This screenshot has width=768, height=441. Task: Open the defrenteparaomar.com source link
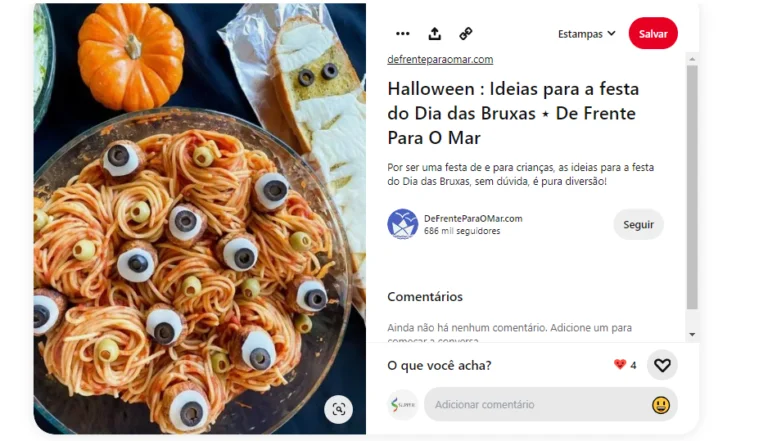[x=440, y=59]
